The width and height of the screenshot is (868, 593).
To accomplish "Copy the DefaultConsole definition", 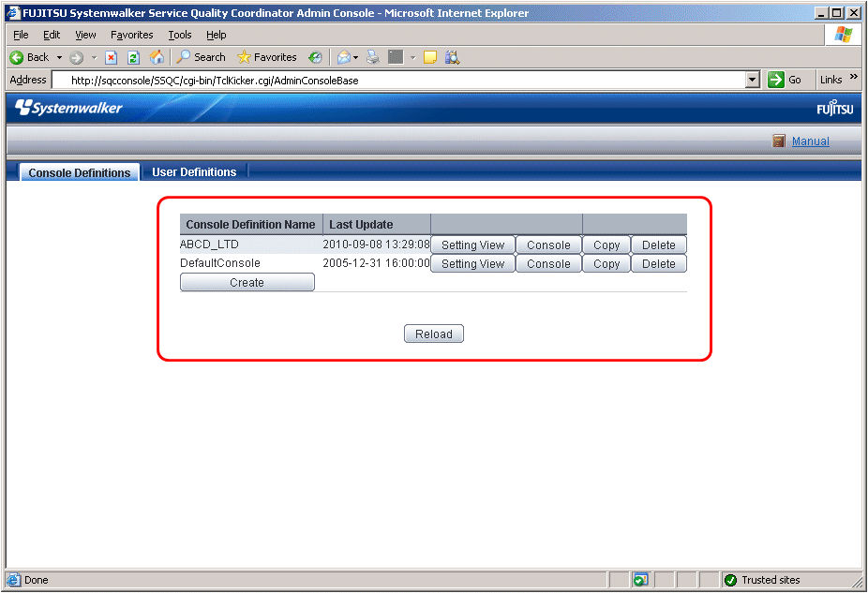I will point(606,264).
